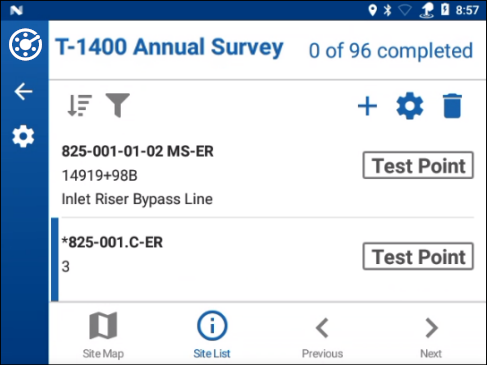The width and height of the screenshot is (487, 365).
Task: Open the app logo in sidebar
Action: (25, 45)
